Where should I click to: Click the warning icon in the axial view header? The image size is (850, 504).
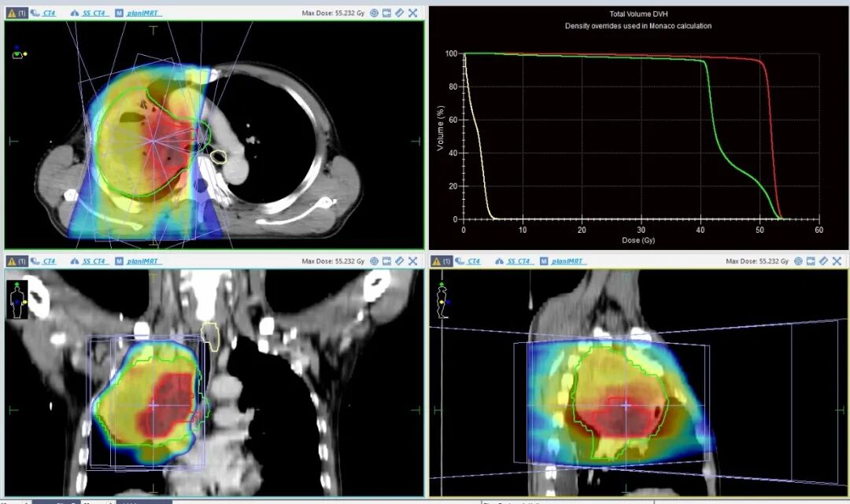[x=11, y=13]
